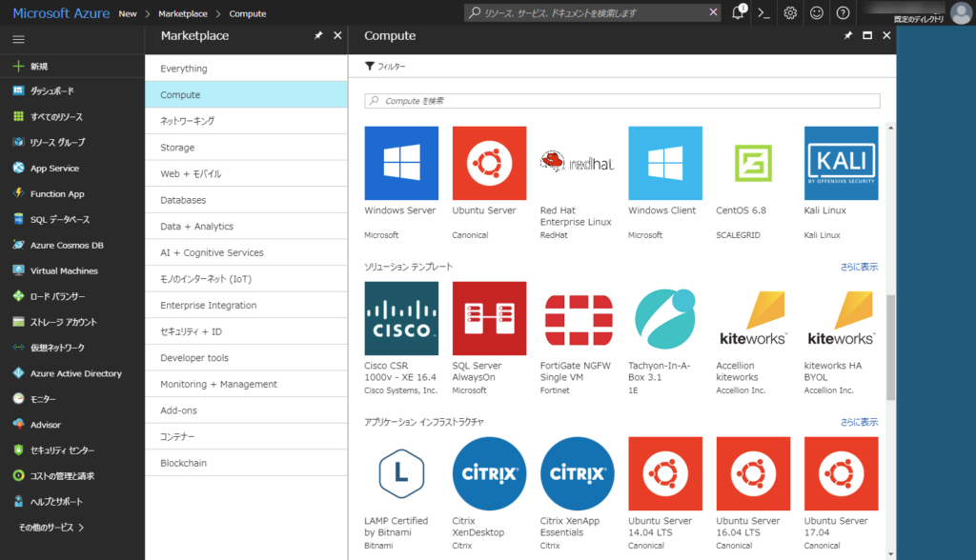Select Everything in Marketplace list
This screenshot has width=976, height=560.
247,69
